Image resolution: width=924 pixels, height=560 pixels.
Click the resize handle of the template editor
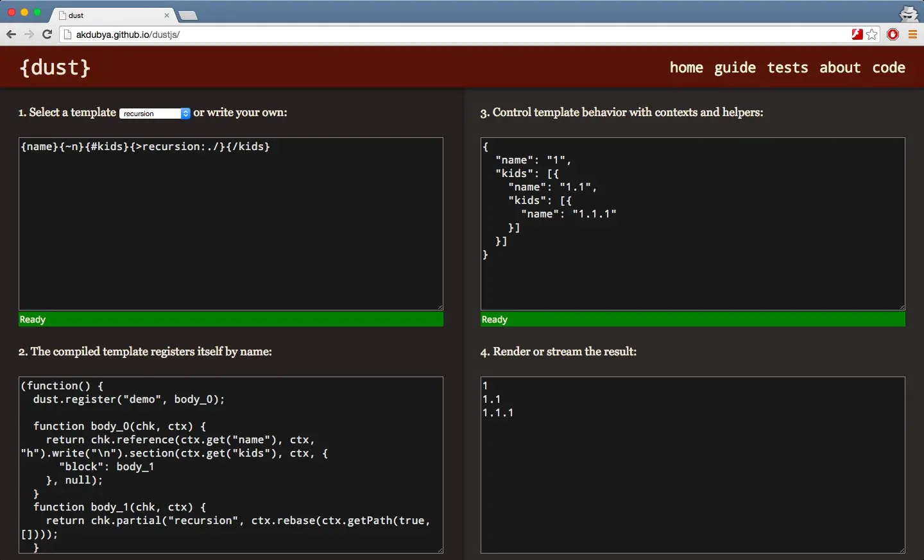(440, 307)
